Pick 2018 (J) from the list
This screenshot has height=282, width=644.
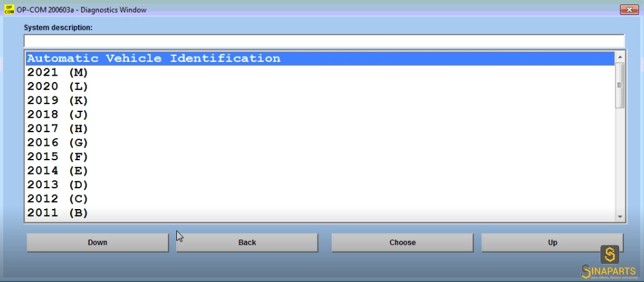tap(320, 114)
